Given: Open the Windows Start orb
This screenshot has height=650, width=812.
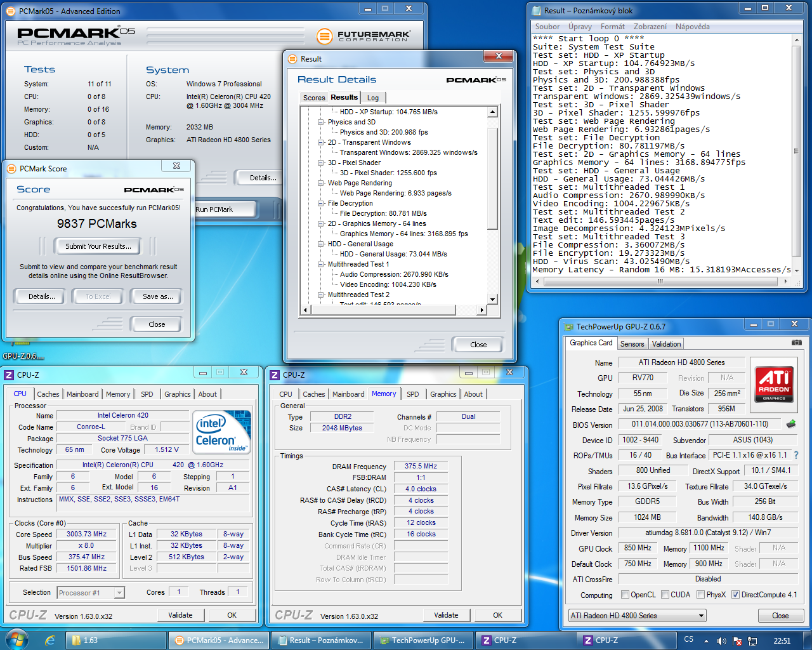Looking at the screenshot, I should click(16, 640).
